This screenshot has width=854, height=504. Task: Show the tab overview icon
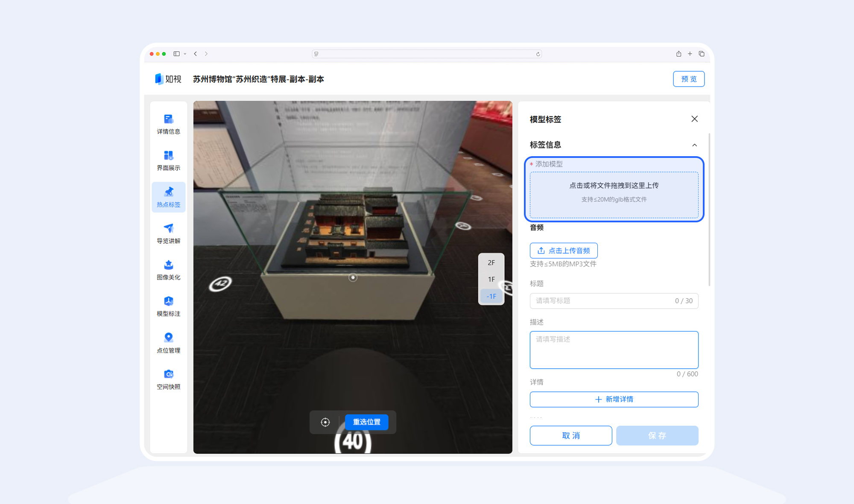point(702,54)
